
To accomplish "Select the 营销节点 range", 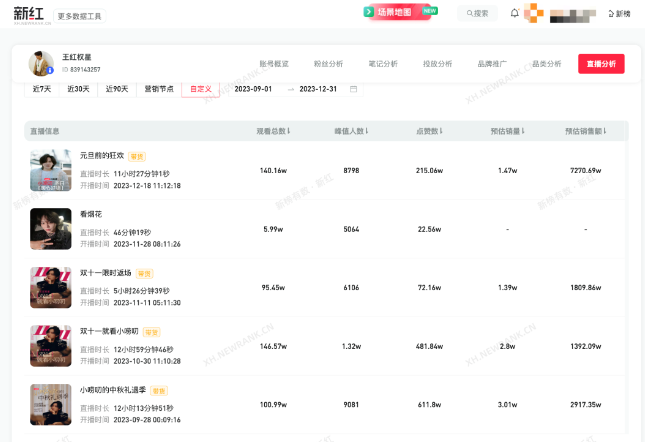I will click(159, 89).
